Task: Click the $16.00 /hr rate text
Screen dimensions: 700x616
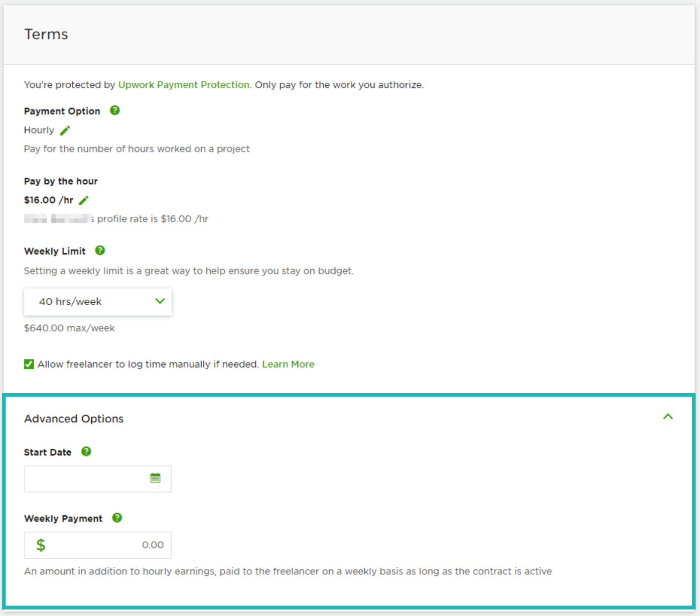Action: pyautogui.click(x=49, y=200)
